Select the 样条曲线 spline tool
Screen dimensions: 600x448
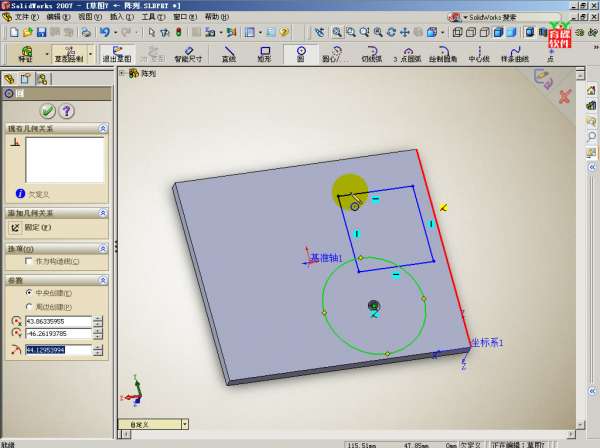click(x=514, y=53)
